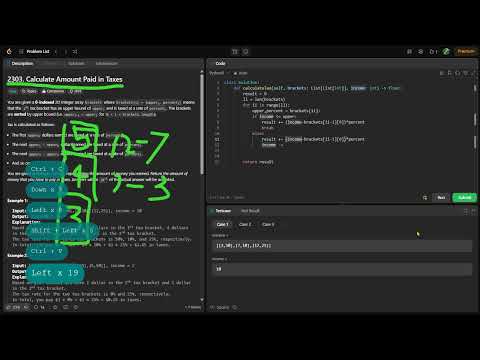Screen dimensions: 480x360
Task: Click the help icon beside Source
Action: 234,307
